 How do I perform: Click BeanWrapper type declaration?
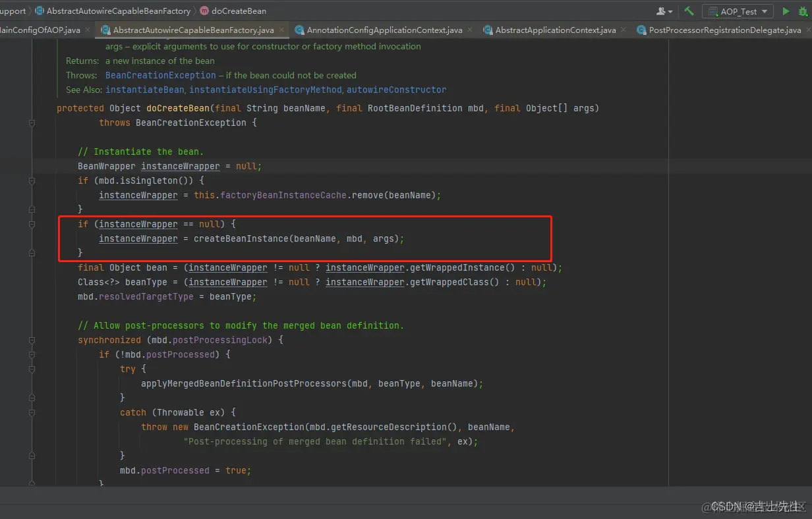tap(107, 166)
